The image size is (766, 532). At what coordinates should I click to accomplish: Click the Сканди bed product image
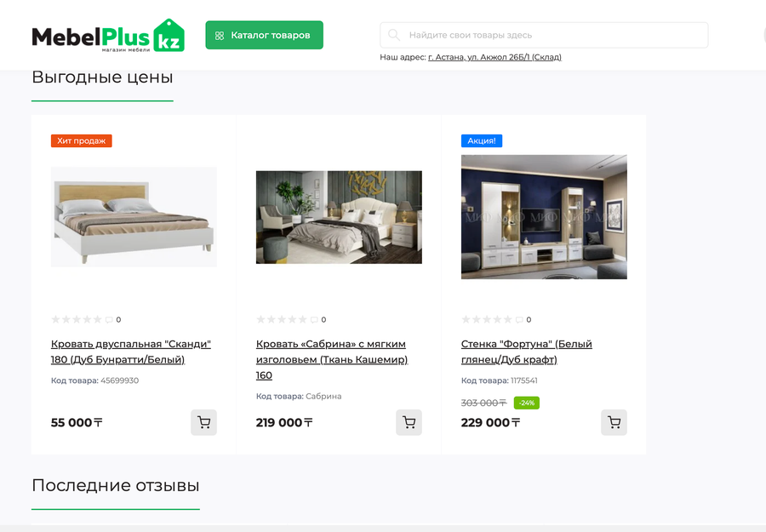[x=134, y=217]
